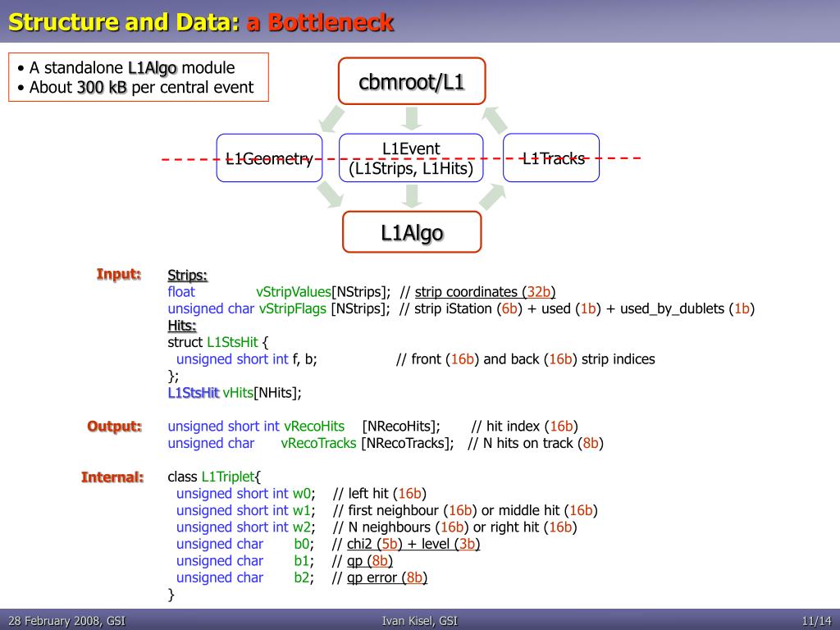840x630 pixels.
Task: Click the L1Tracks box
Action: point(551,158)
